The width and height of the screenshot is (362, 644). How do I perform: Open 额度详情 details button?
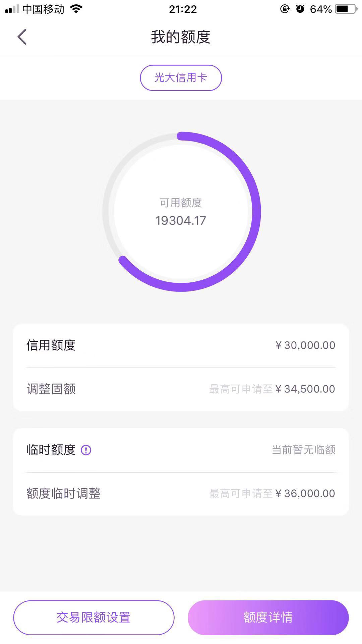pos(268,618)
